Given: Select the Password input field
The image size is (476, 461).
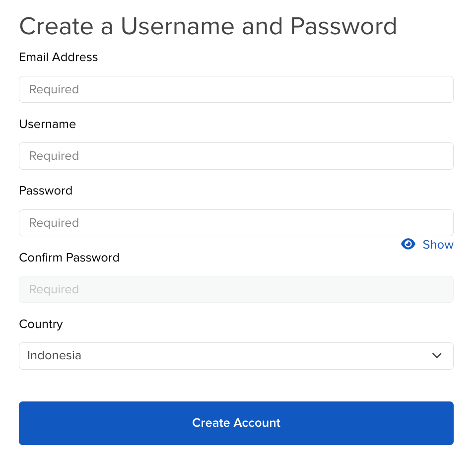Looking at the screenshot, I should point(236,223).
